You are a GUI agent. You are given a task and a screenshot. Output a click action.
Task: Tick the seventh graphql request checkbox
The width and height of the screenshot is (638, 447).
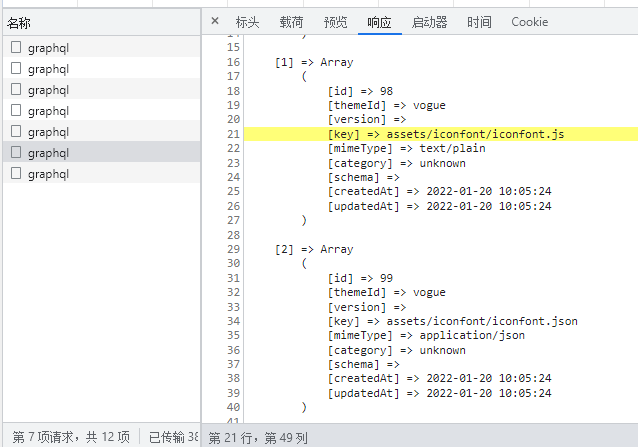(x=16, y=173)
